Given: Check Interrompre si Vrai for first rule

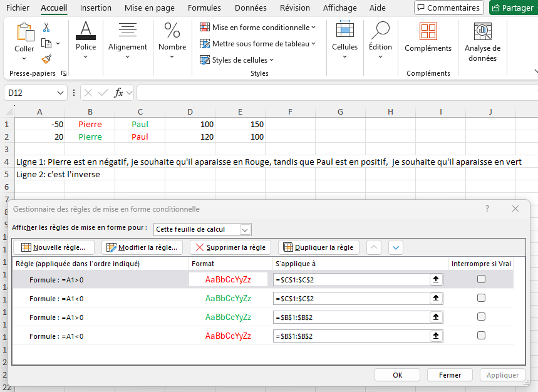Looking at the screenshot, I should click(481, 279).
